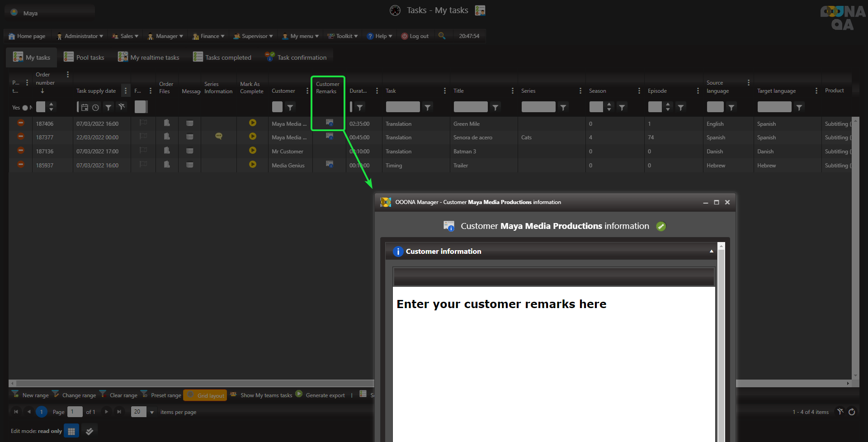Click the Grid layout button

click(x=205, y=395)
